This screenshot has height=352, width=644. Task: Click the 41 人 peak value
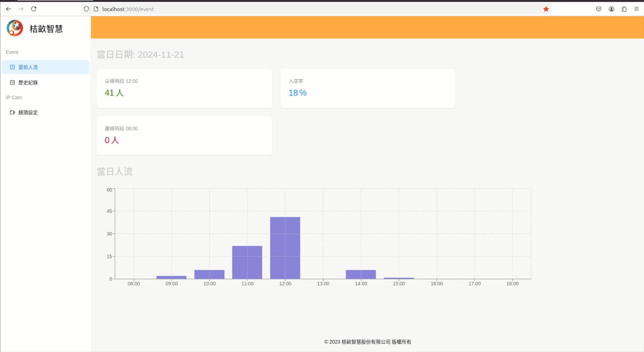[x=114, y=93]
